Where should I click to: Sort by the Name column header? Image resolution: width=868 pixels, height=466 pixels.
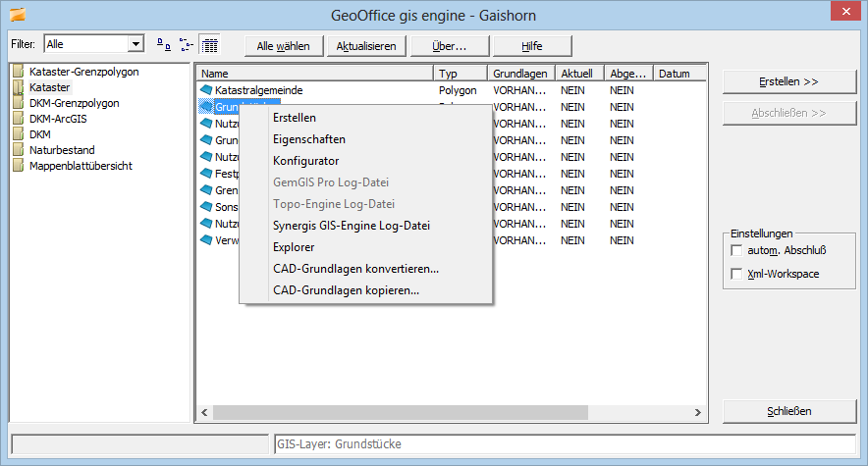tap(315, 74)
